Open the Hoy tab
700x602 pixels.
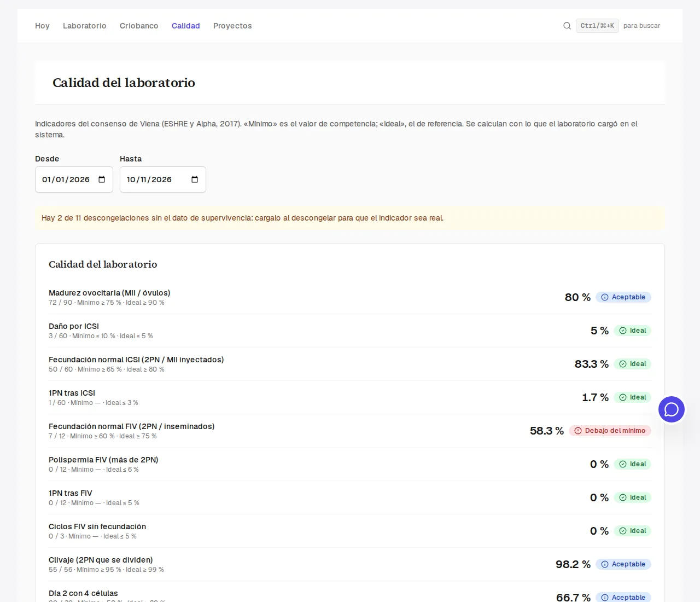click(x=42, y=26)
